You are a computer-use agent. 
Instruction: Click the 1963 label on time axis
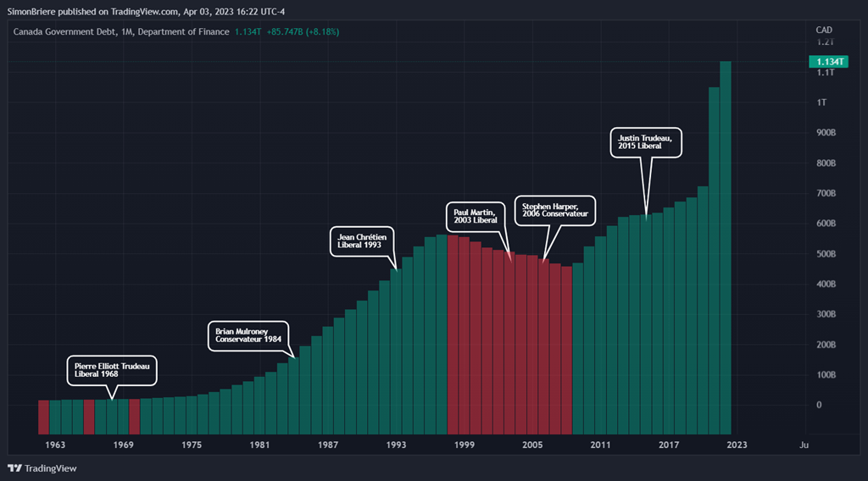(55, 445)
